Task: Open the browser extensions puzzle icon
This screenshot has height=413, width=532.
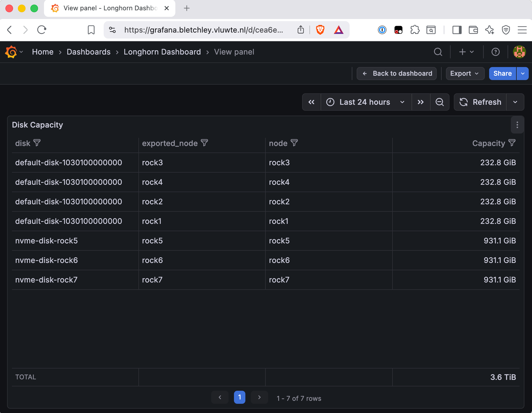Action: pyautogui.click(x=414, y=30)
